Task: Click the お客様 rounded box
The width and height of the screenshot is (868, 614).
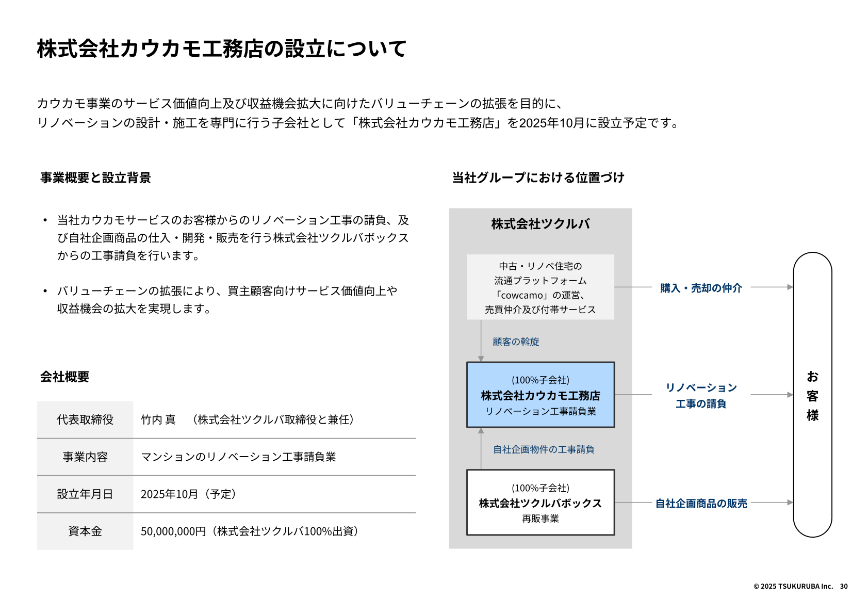Action: click(x=812, y=395)
